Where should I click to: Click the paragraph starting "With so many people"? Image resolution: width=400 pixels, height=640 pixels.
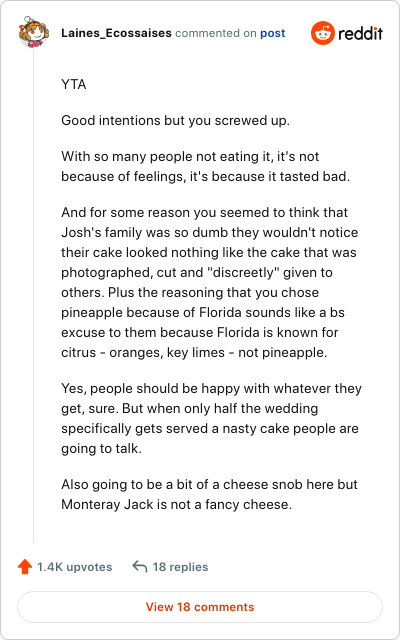206,167
